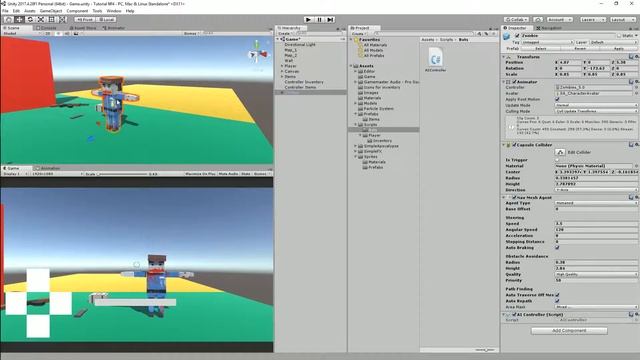Screen dimensions: 640x360
Task: Open Transform component gear settings
Action: pos(637,57)
